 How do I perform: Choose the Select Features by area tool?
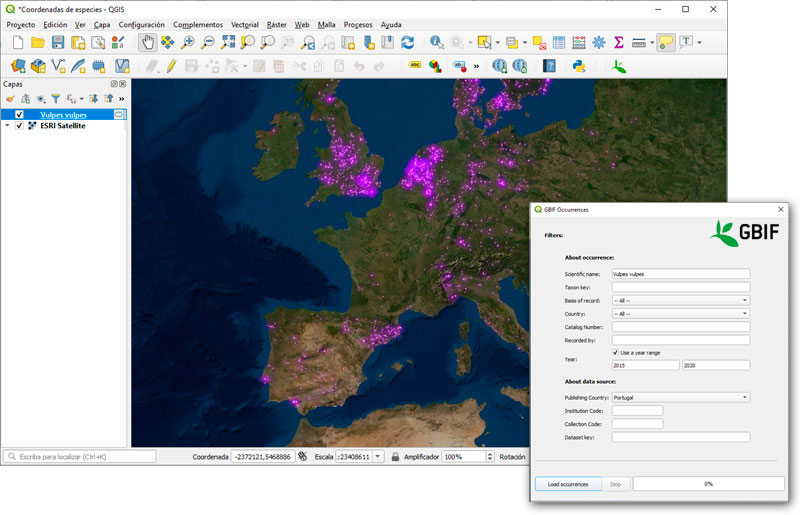pyautogui.click(x=484, y=42)
